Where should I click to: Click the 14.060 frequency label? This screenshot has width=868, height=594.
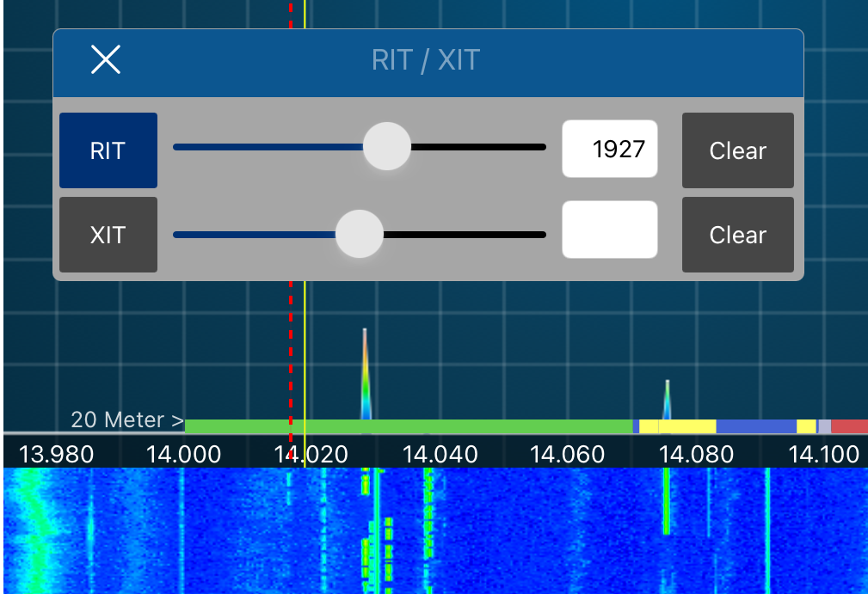568,455
